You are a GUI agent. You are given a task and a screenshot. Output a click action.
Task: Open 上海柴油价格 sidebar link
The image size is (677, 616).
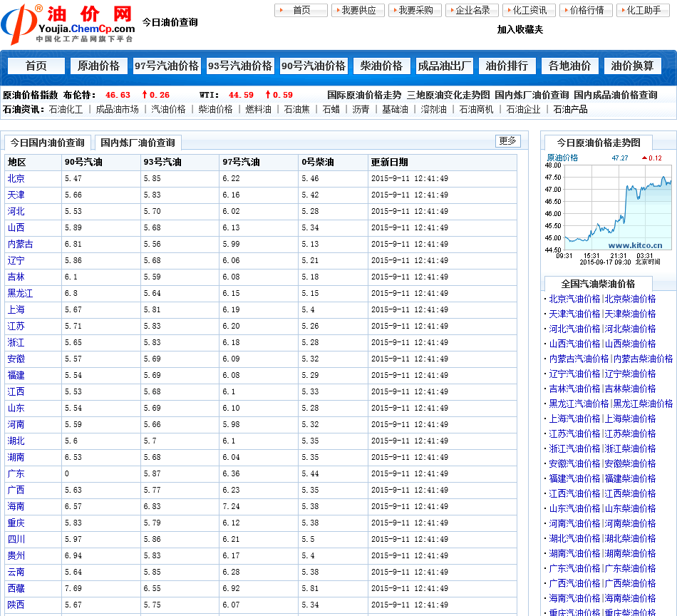[x=630, y=419]
